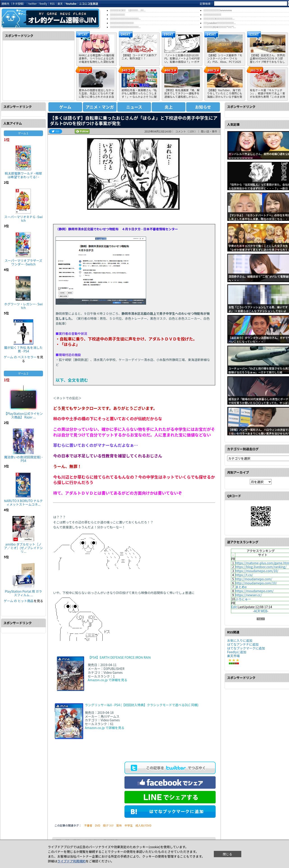Click the 深田恭子さん popular article thumbnail
The image size is (289, 868).
(x=258, y=268)
